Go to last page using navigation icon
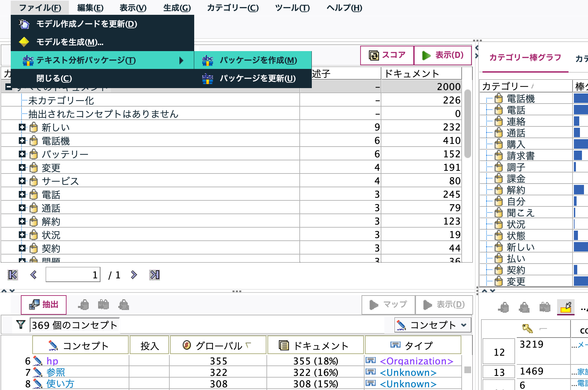Viewport: 588px width, 390px height. [x=155, y=275]
